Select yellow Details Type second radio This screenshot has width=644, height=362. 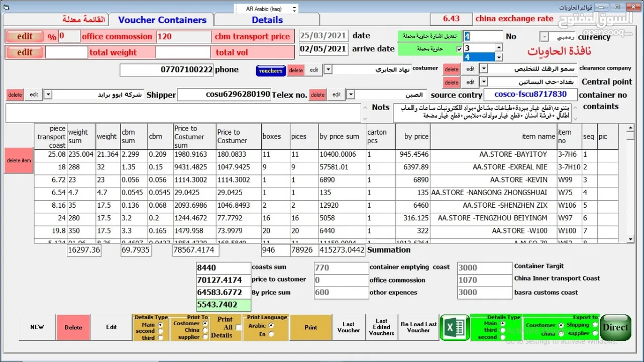tap(161, 331)
